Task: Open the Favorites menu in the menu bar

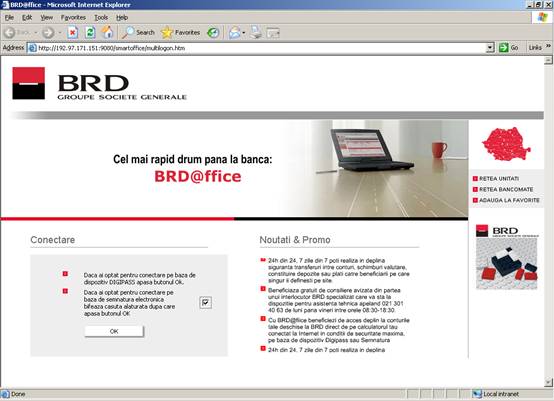Action: [x=73, y=17]
